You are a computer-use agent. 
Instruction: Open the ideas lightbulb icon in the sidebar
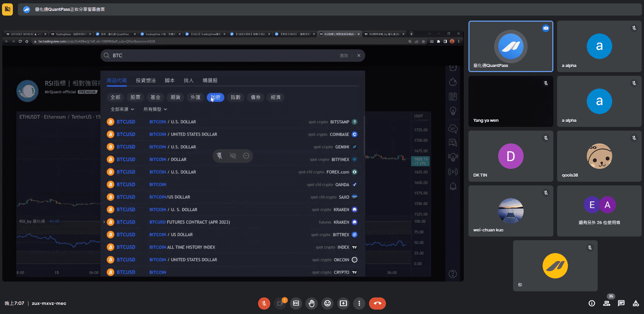coord(453,111)
